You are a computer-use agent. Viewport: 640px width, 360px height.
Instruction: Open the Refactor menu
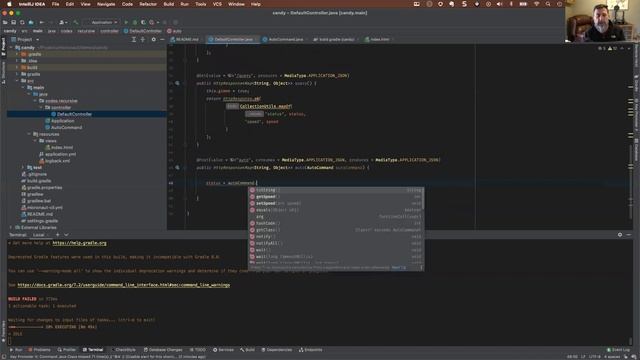click(148, 4)
